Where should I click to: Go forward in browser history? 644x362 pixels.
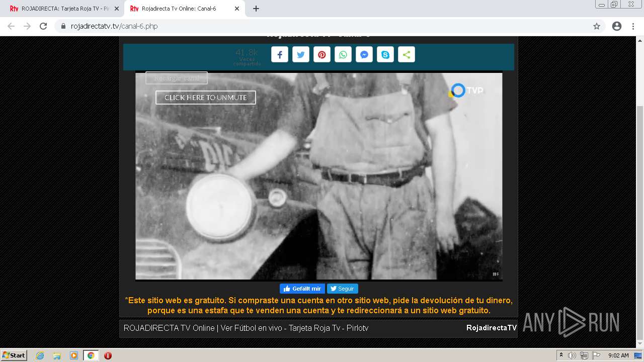(27, 26)
